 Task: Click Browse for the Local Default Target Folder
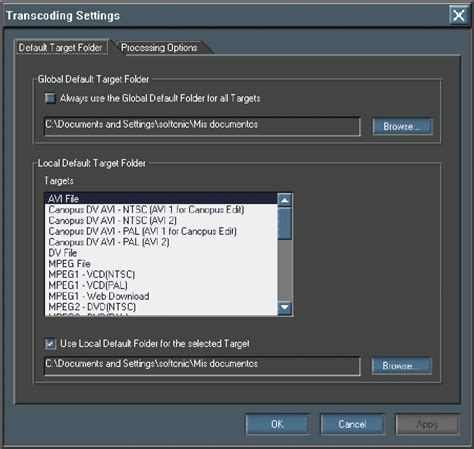coord(401,366)
